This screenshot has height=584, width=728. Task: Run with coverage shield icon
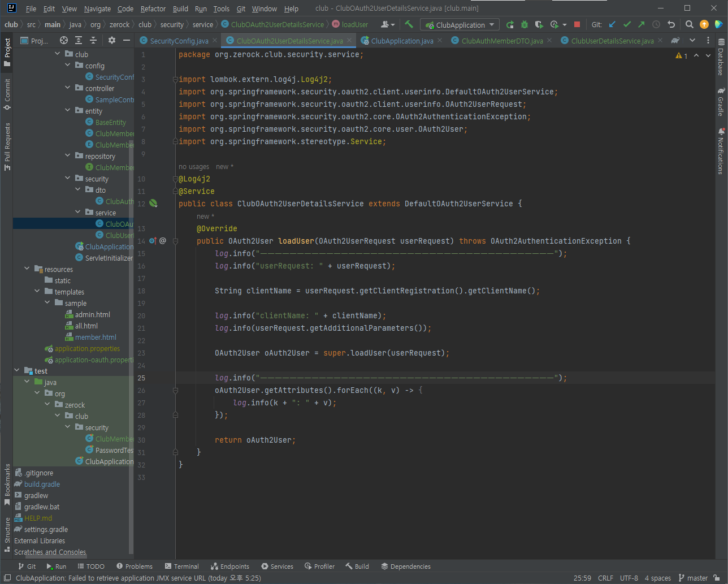click(539, 24)
